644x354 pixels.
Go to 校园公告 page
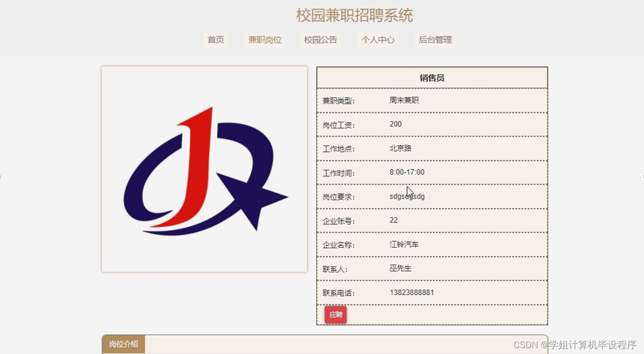coord(321,40)
